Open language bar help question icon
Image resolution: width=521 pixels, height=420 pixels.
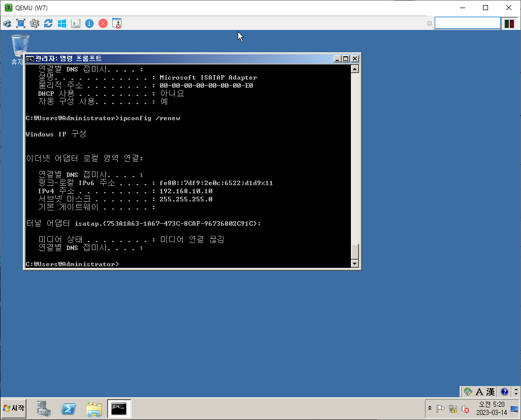coord(504,392)
